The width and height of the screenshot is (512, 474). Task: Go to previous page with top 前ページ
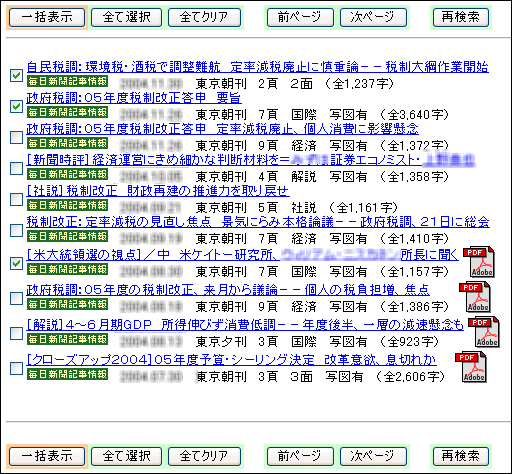coord(300,17)
